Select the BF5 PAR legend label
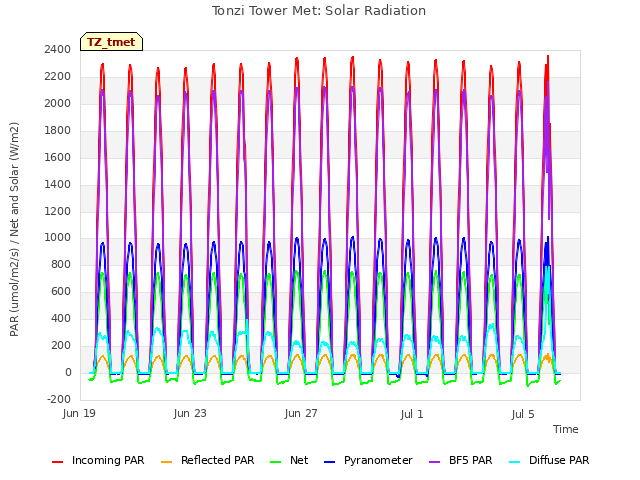Viewport: 640px width, 480px height. [x=471, y=460]
